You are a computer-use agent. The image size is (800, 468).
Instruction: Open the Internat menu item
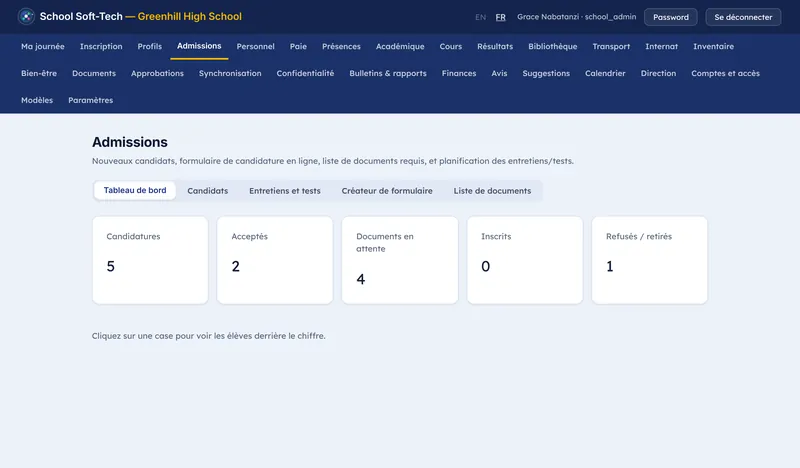pyautogui.click(x=661, y=46)
